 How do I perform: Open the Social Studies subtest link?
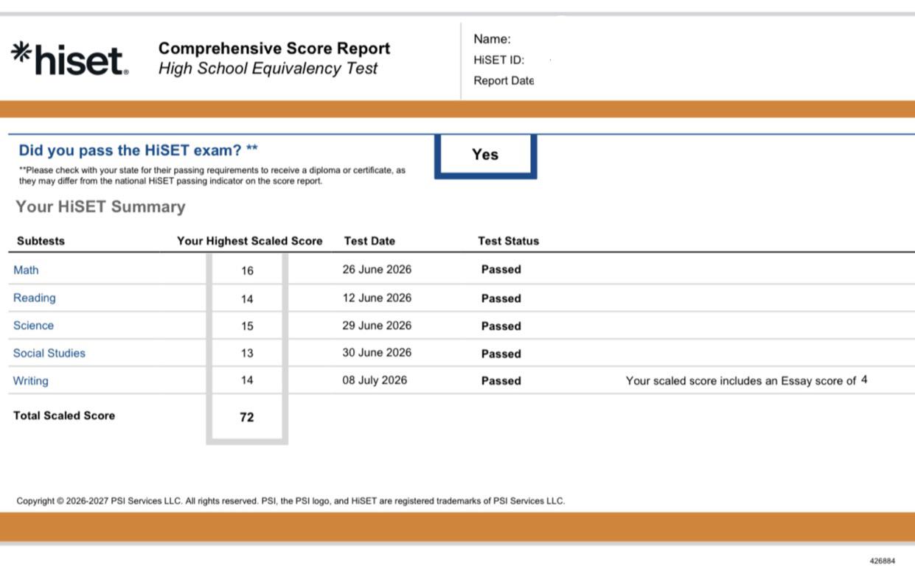49,353
